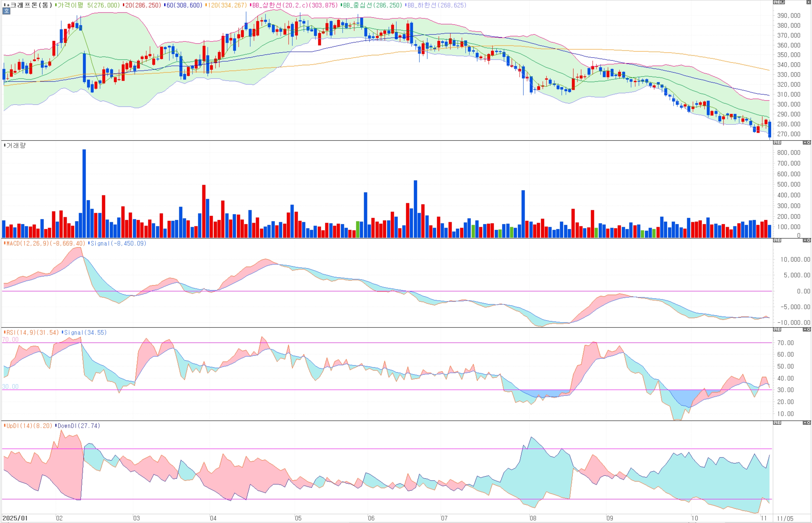
Task: Click the 11/05 date label on time axis
Action: click(x=785, y=519)
